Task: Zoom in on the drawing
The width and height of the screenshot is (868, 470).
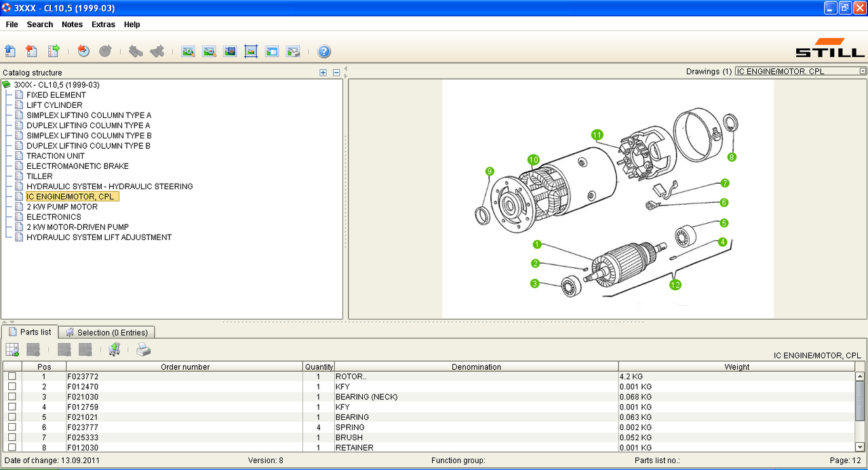Action: [x=188, y=51]
